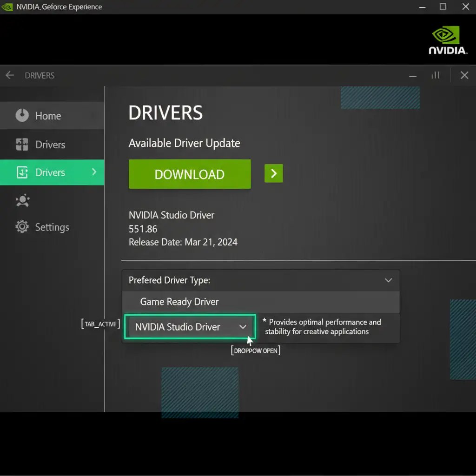Select Game Ready Driver option

point(179,302)
